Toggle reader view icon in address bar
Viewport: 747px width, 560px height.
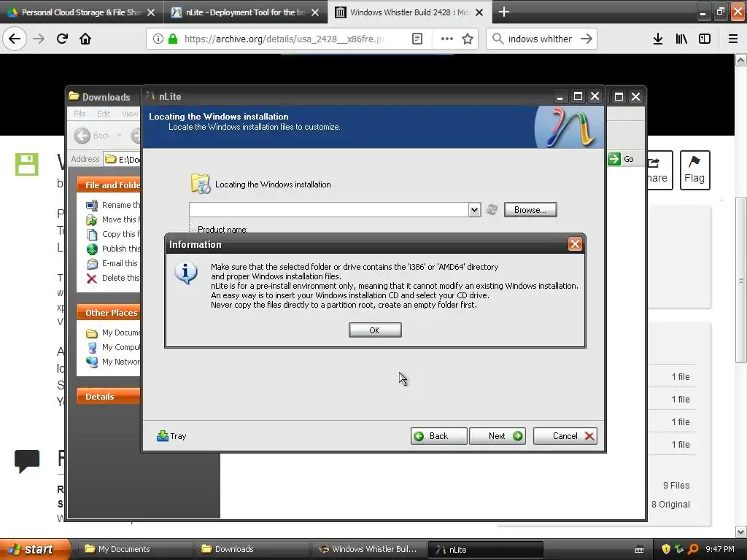(x=417, y=39)
